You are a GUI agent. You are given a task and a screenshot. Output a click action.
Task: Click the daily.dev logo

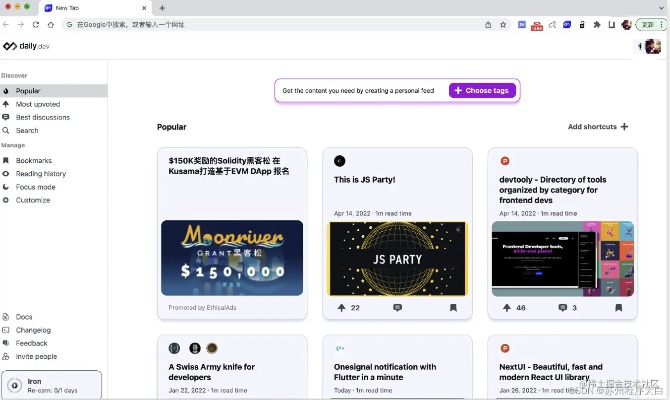(26, 46)
